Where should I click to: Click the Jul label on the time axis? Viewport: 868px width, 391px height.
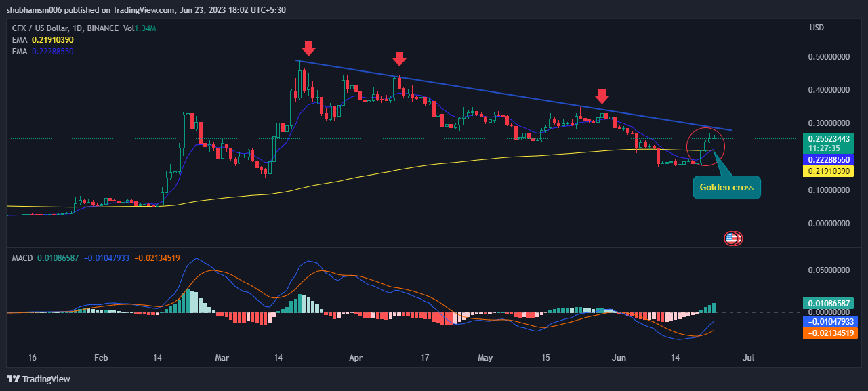point(749,358)
